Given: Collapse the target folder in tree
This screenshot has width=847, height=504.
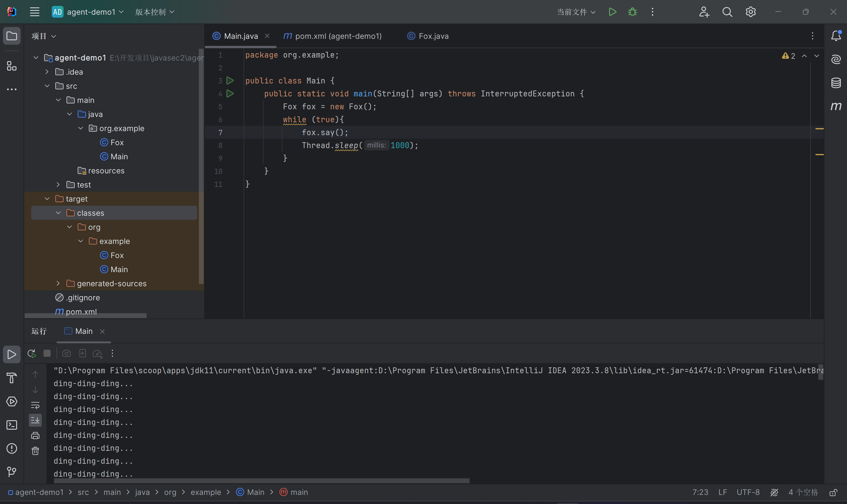Looking at the screenshot, I should 47,199.
